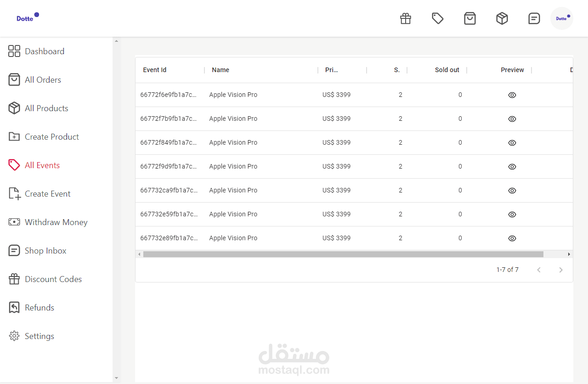This screenshot has height=384, width=588.
Task: Open the message icon in top header
Action: [534, 18]
